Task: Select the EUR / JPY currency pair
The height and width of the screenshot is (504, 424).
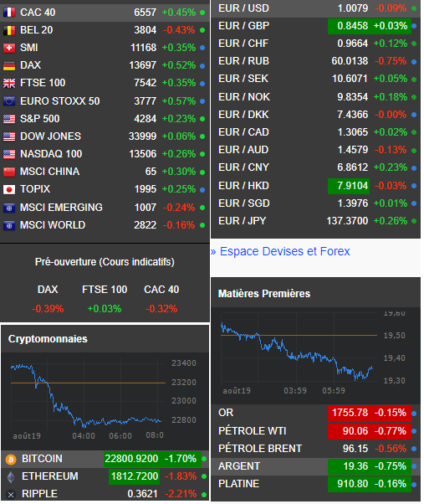Action: [243, 221]
